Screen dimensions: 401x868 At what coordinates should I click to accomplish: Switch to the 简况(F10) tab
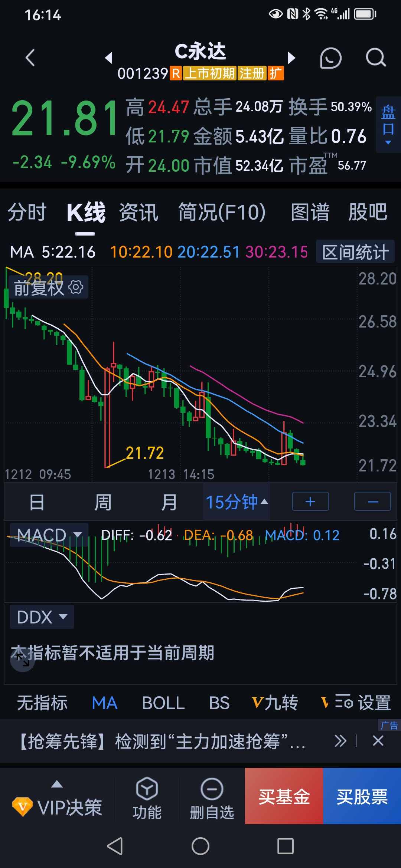(222, 212)
